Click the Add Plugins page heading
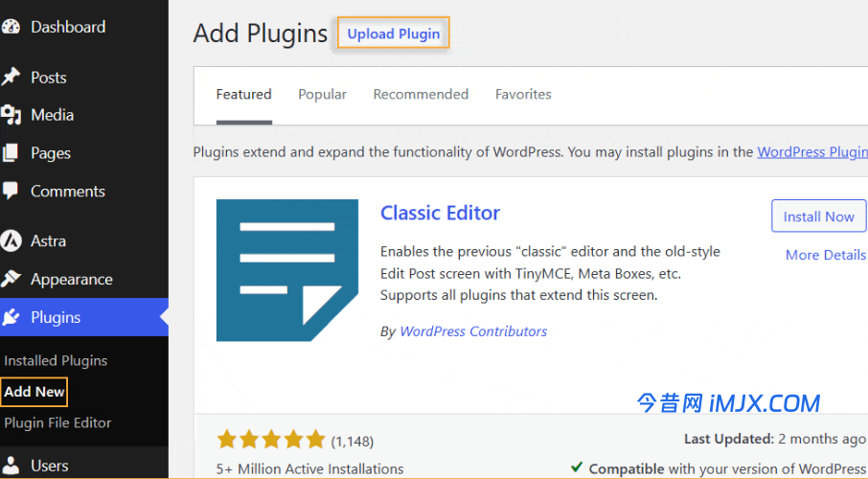 pyautogui.click(x=261, y=34)
